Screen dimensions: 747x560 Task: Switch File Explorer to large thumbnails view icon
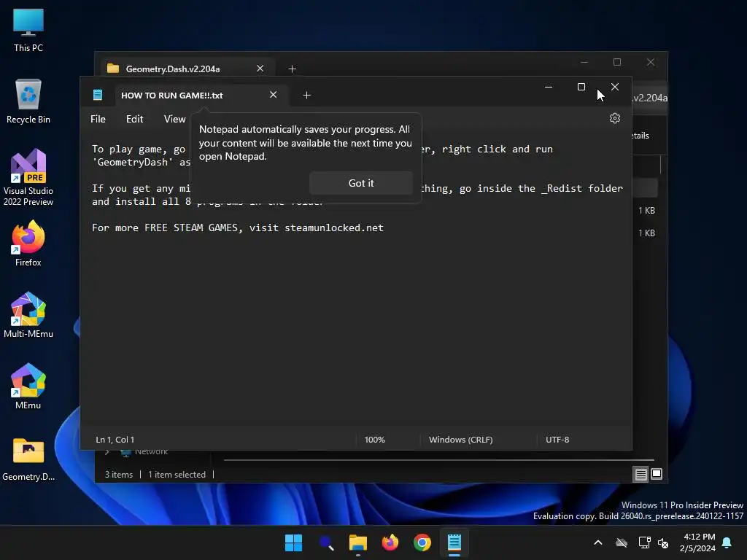coord(657,474)
